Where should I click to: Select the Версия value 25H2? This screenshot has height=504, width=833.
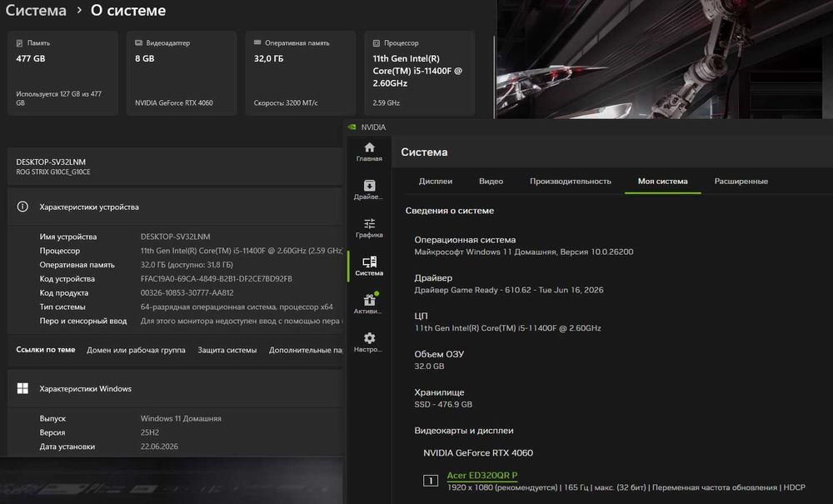(150, 432)
